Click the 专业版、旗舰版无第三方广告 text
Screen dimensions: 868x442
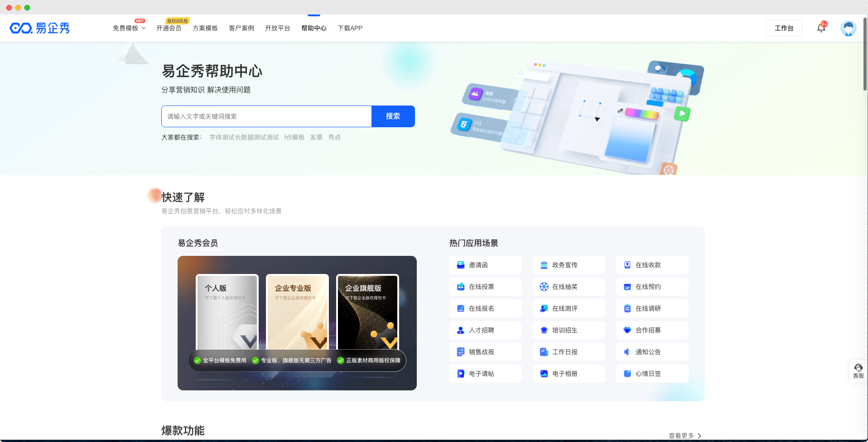296,360
